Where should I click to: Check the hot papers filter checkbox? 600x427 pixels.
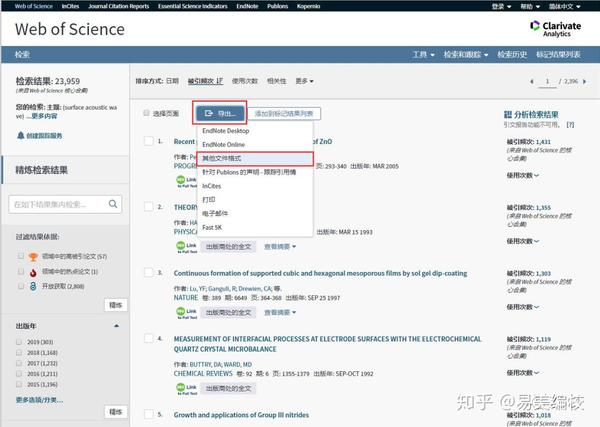coord(21,271)
